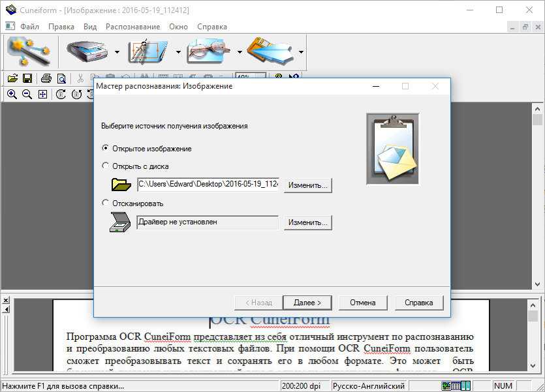Screen dimensions: 545x392
Task: Click the recognize icon with eyeglasses
Action: point(210,52)
